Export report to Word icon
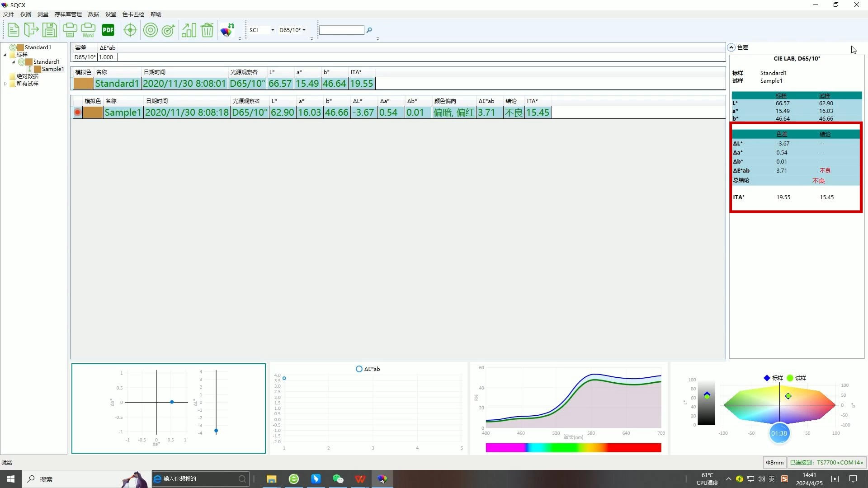The width and height of the screenshot is (868, 488). point(88,30)
